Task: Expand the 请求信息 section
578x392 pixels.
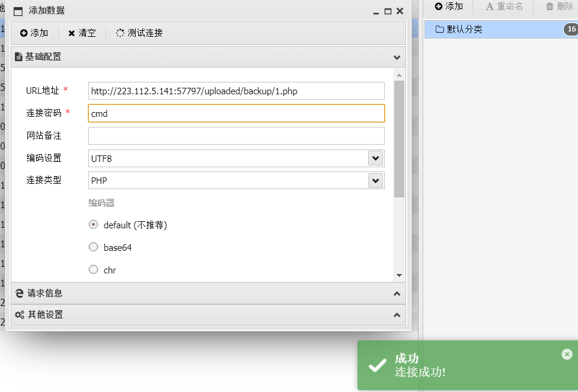Action: coord(207,293)
